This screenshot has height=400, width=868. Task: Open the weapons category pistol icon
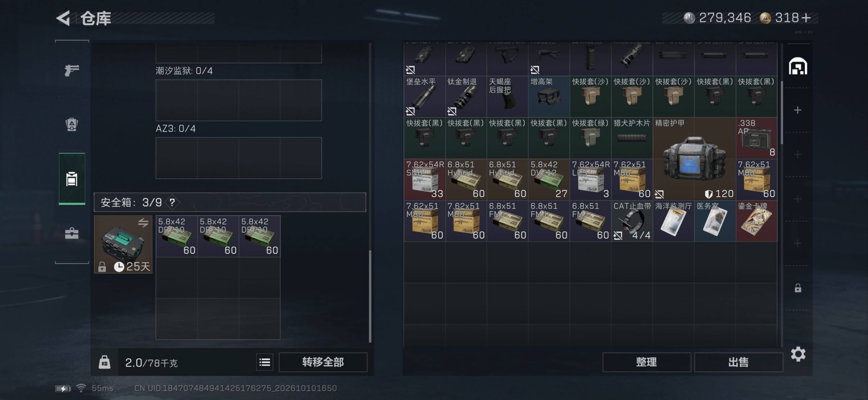click(72, 70)
